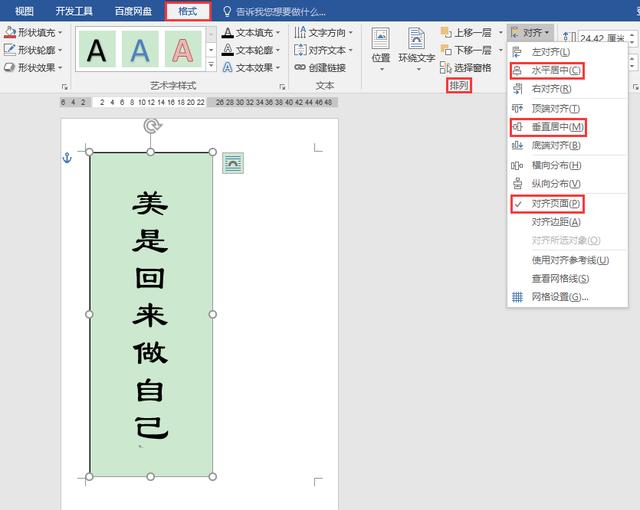Expand the WordArt styles gallery
The height and width of the screenshot is (510, 640).
(211, 64)
